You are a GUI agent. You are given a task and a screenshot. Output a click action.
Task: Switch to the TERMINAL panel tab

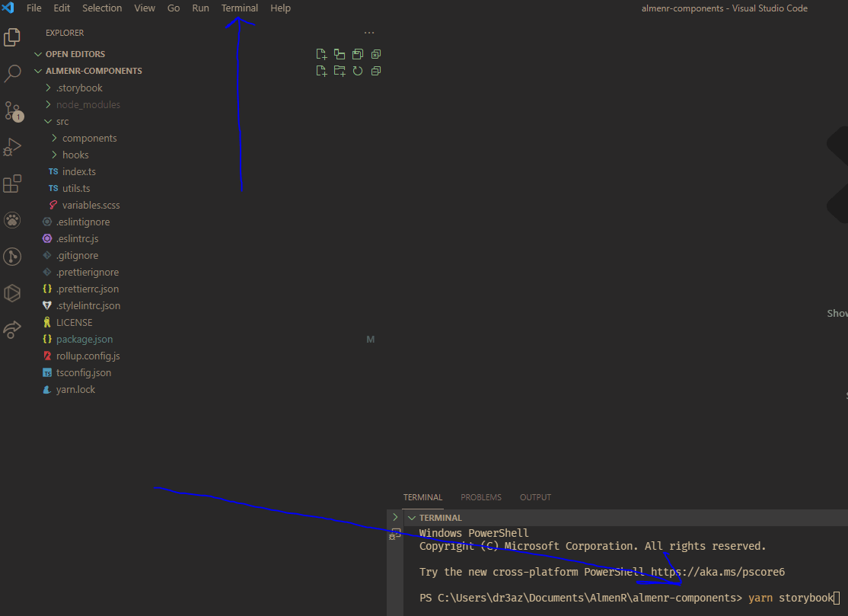click(422, 497)
